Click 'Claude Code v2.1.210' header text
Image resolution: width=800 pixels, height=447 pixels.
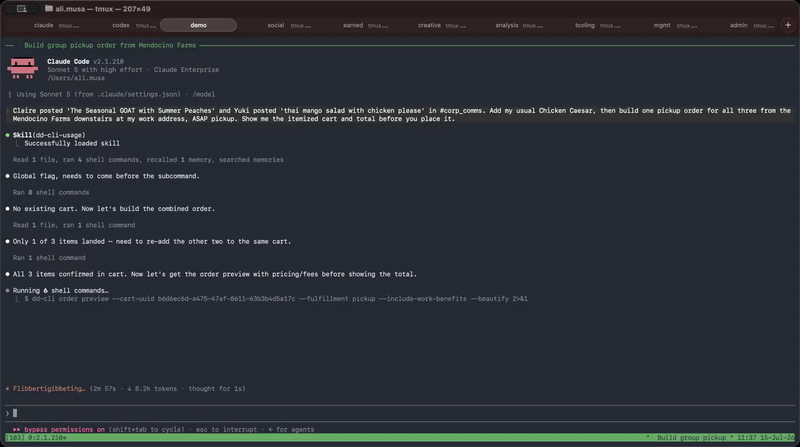point(85,62)
